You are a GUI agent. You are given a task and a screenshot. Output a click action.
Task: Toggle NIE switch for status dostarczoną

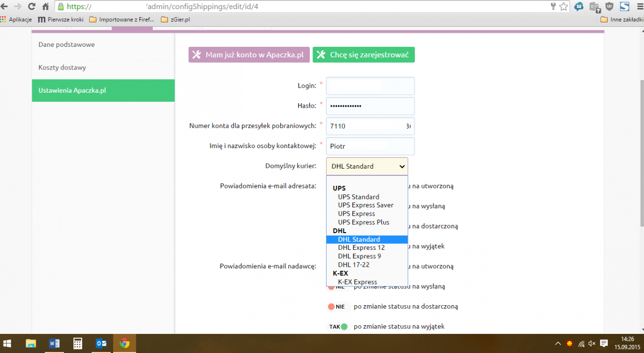pyautogui.click(x=337, y=306)
